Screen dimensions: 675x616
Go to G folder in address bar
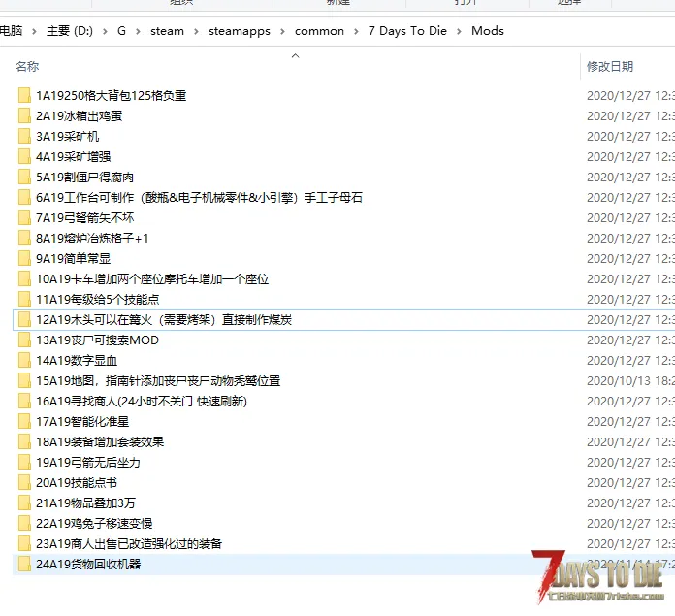[x=121, y=31]
